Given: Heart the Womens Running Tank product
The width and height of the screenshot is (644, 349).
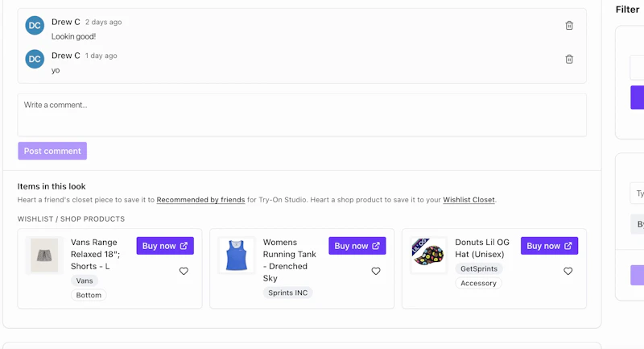Looking at the screenshot, I should pyautogui.click(x=376, y=271).
